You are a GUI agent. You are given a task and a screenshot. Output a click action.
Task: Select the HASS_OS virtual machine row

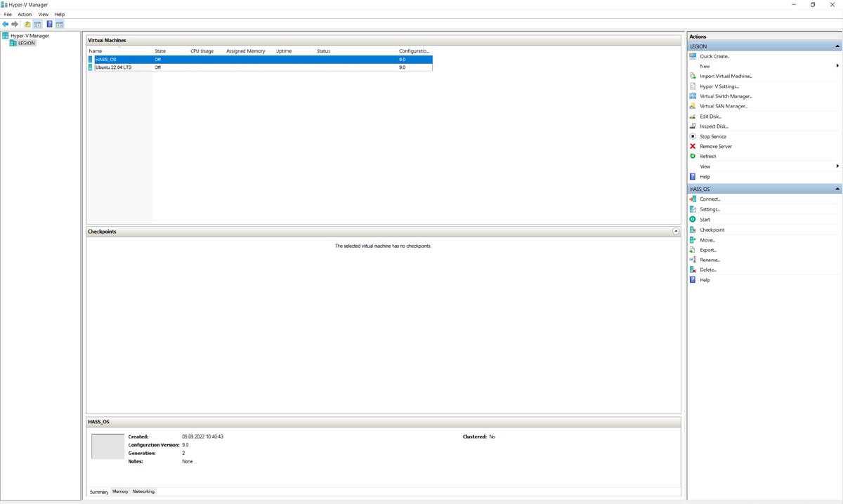tap(260, 60)
